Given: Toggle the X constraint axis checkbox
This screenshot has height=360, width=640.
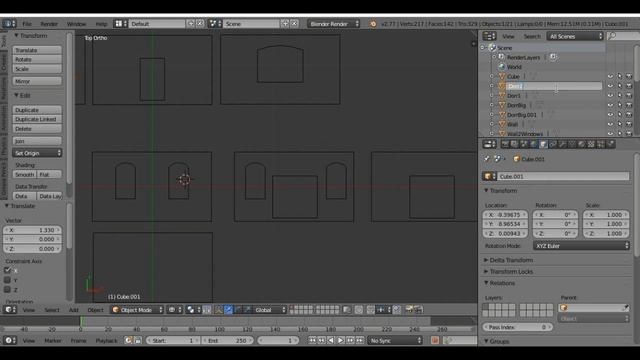Looking at the screenshot, I should pyautogui.click(x=7, y=270).
